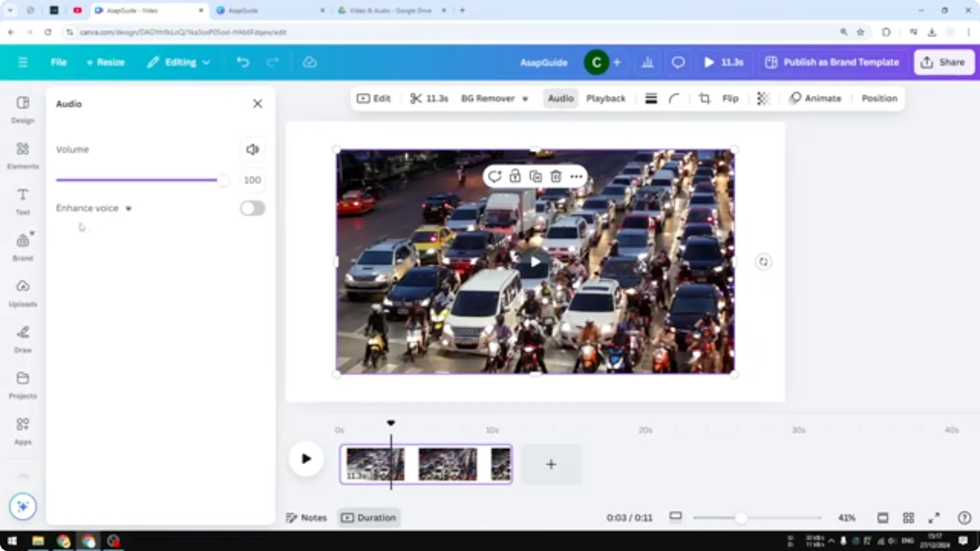Split the clip with the scissors icon
This screenshot has width=980, height=551.
click(x=416, y=99)
